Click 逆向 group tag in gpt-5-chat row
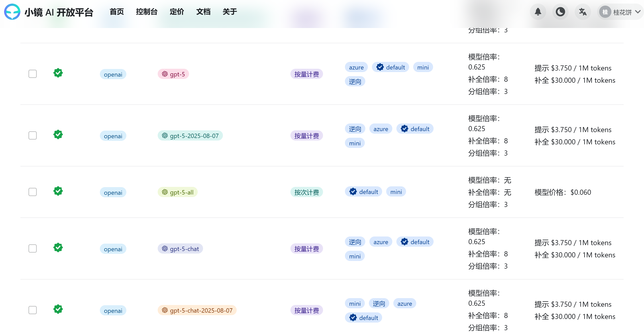The width and height of the screenshot is (644, 334). [355, 242]
